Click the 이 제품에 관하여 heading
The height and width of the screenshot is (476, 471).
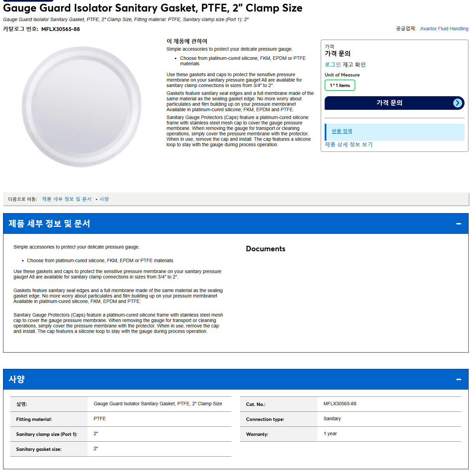pyautogui.click(x=187, y=41)
